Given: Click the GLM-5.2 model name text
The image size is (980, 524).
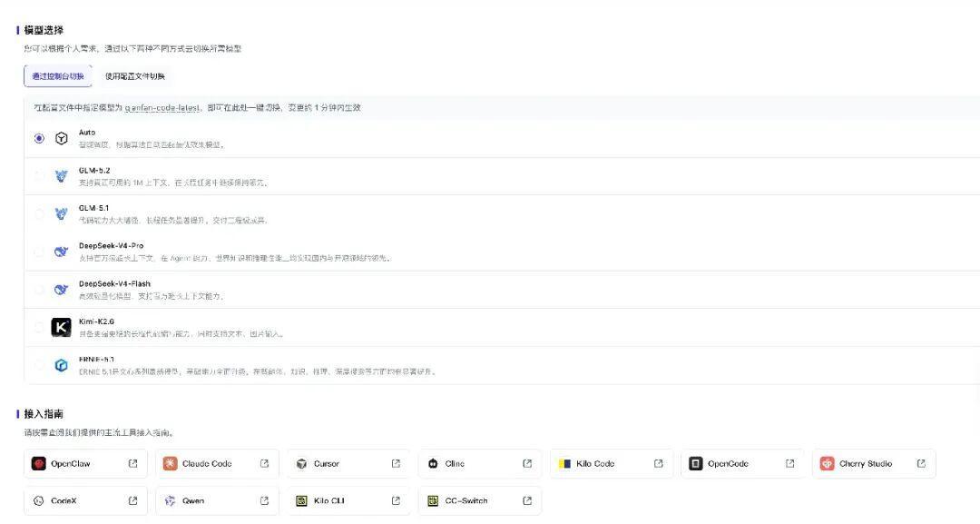Looking at the screenshot, I should (x=93, y=170).
